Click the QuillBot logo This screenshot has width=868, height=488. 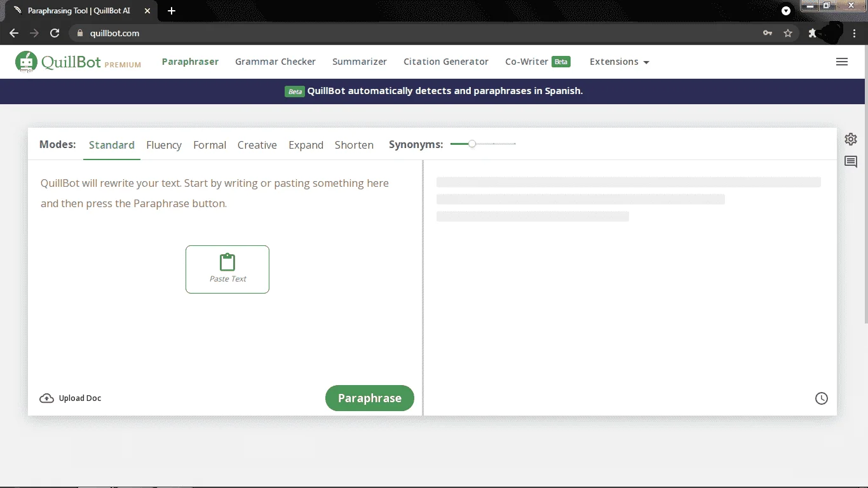(x=58, y=62)
